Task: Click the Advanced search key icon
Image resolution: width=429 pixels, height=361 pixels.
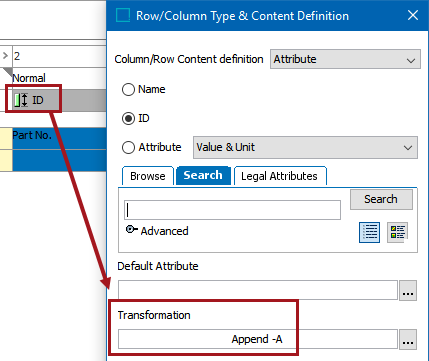Action: click(x=131, y=229)
